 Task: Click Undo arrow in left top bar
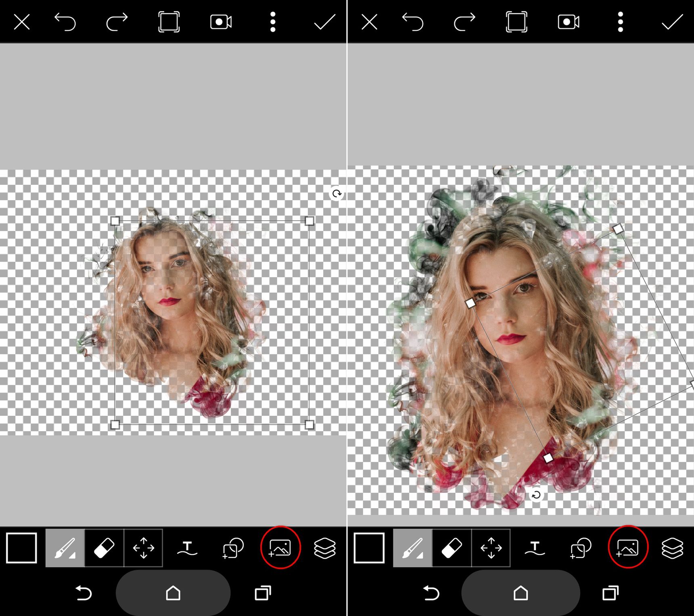pyautogui.click(x=65, y=22)
